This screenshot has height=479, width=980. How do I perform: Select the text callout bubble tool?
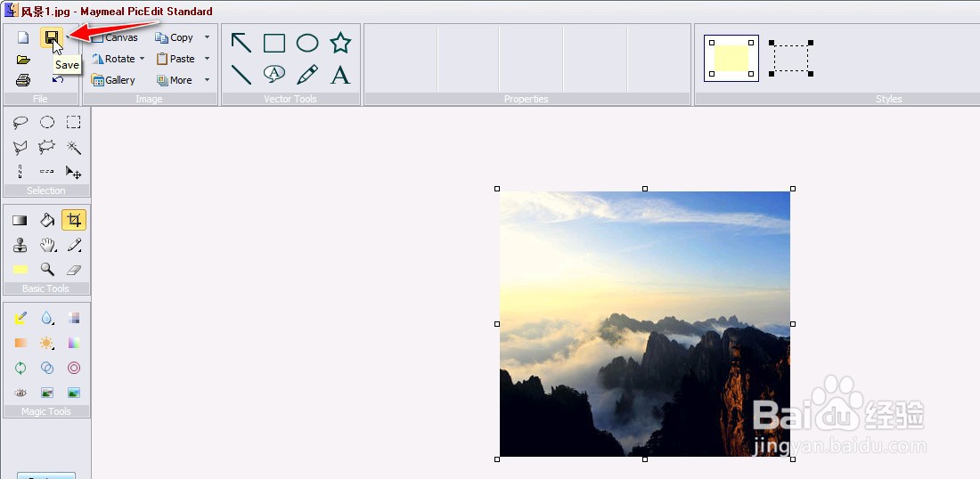(x=274, y=74)
